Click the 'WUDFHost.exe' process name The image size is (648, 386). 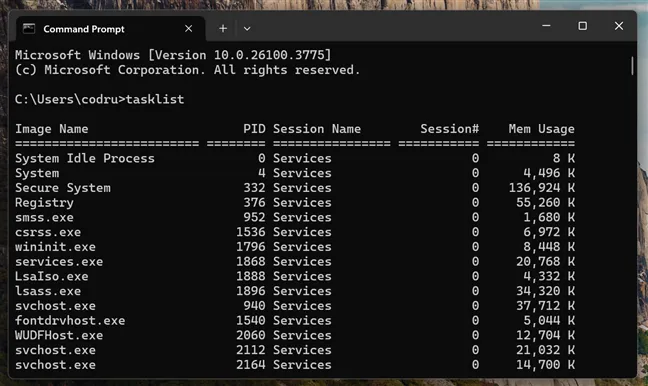[59, 336]
